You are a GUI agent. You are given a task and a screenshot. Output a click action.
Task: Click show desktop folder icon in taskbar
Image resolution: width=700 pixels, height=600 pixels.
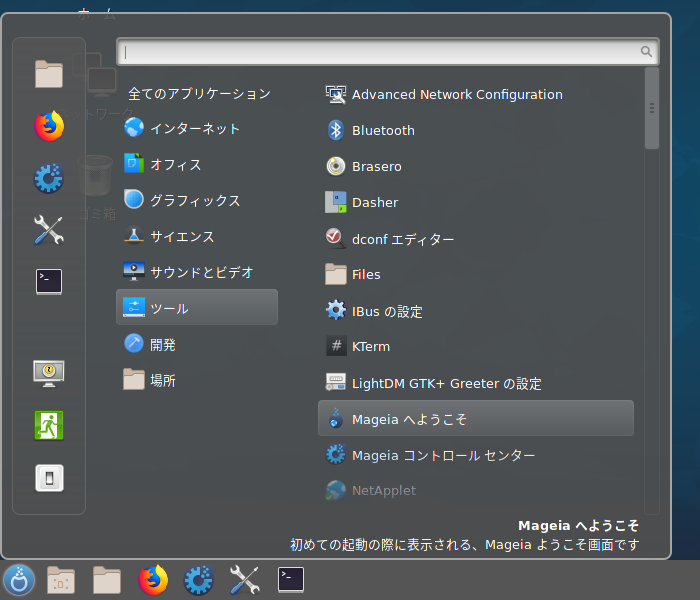(61, 580)
